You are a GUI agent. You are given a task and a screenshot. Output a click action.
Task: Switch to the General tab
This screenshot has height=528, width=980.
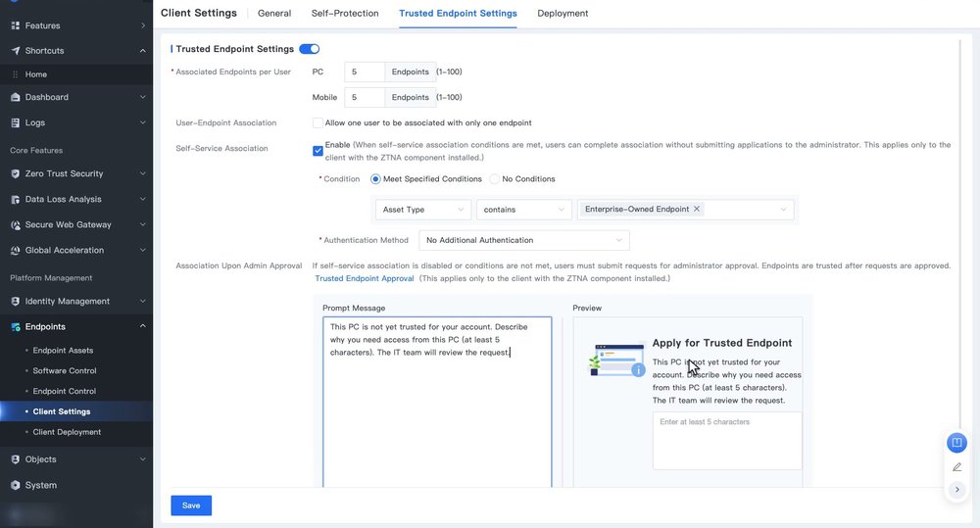274,13
